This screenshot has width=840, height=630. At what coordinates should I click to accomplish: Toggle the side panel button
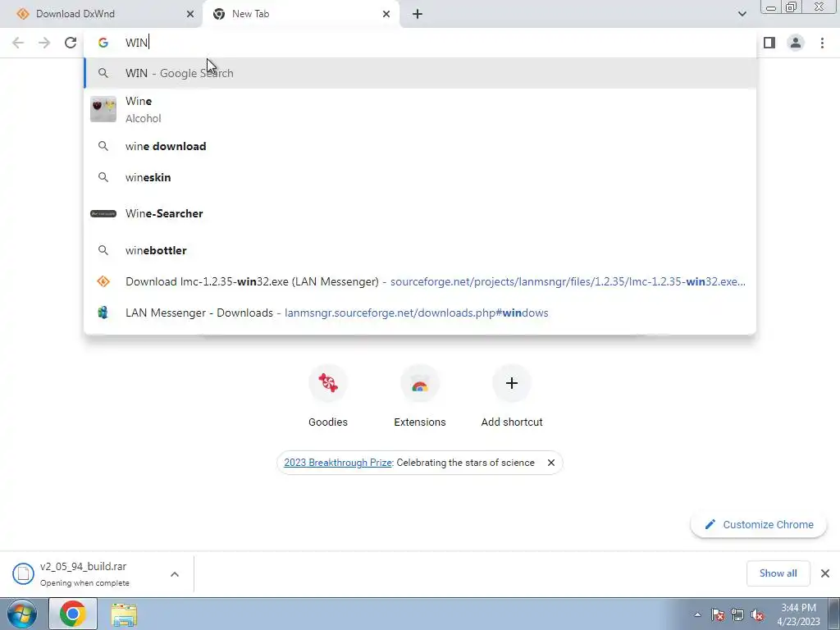pyautogui.click(x=769, y=43)
